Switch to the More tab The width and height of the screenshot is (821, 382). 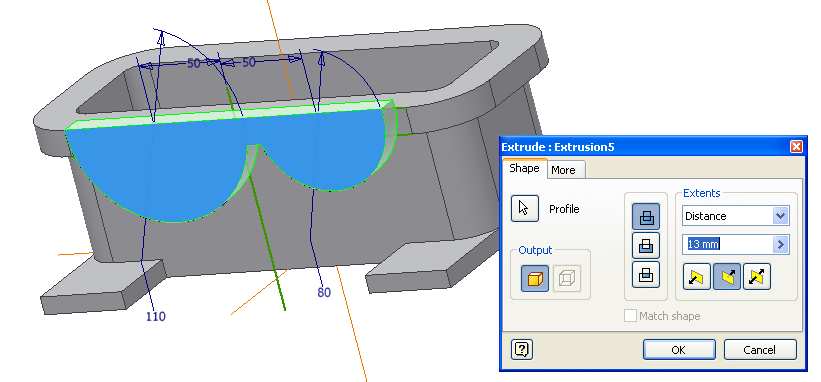pos(563,170)
